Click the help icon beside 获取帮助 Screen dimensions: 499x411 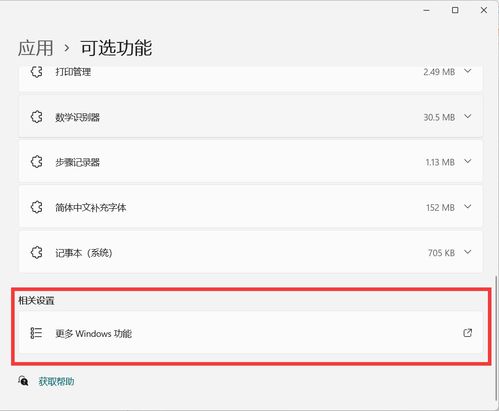[23, 381]
